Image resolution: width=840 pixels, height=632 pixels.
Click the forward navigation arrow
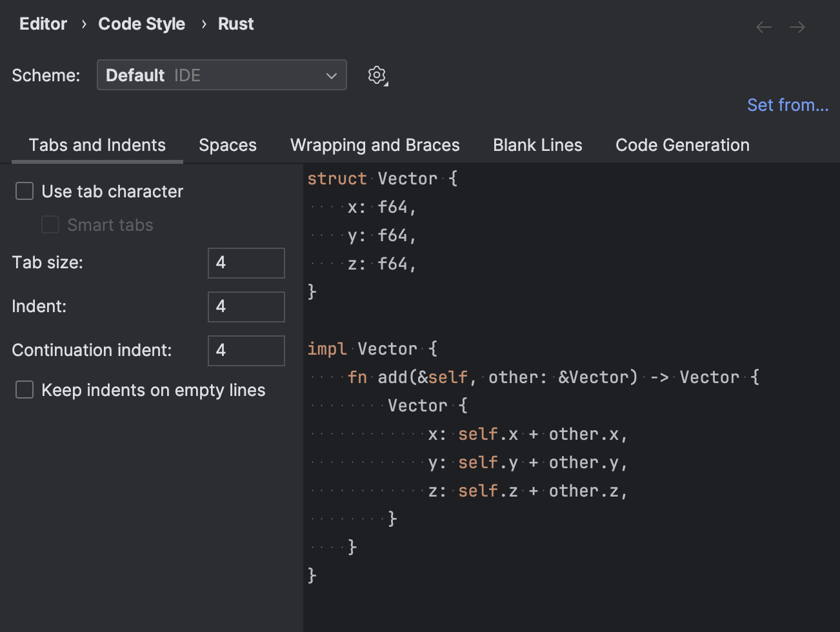click(x=797, y=26)
